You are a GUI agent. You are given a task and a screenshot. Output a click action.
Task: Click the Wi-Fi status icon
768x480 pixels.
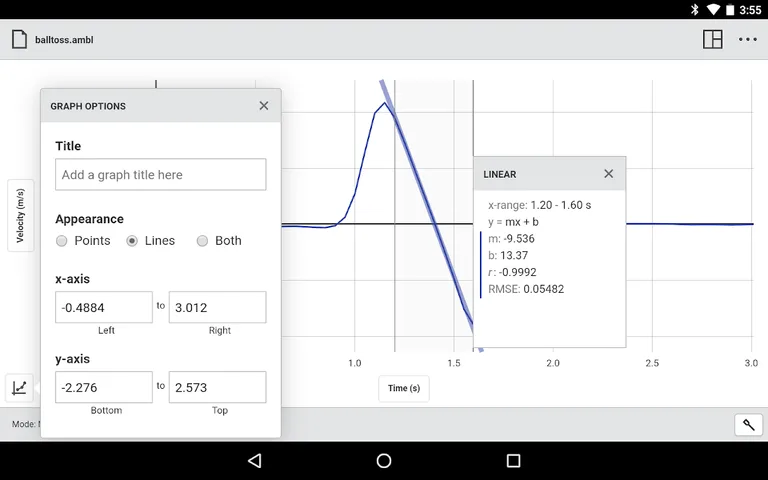click(713, 9)
